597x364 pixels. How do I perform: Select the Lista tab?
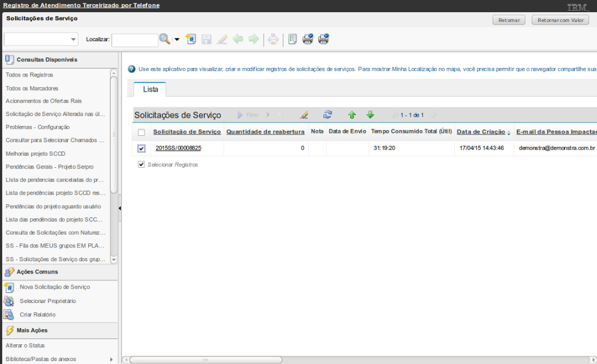click(150, 89)
